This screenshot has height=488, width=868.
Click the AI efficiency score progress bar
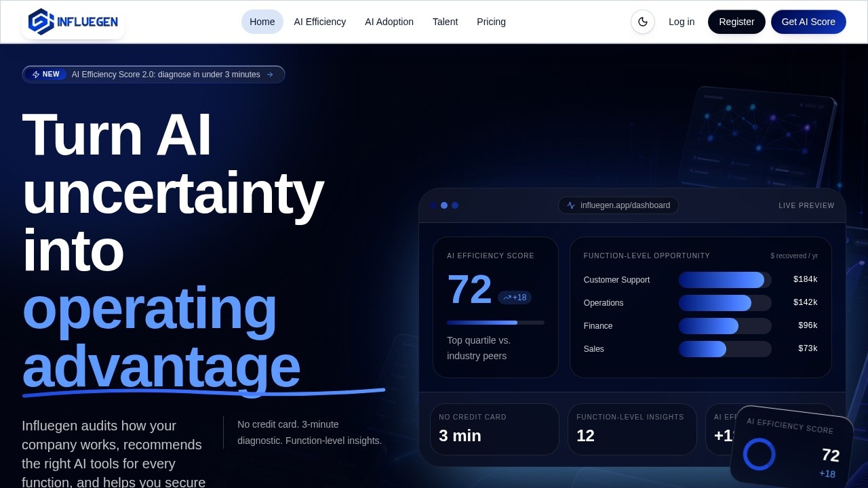pos(496,323)
